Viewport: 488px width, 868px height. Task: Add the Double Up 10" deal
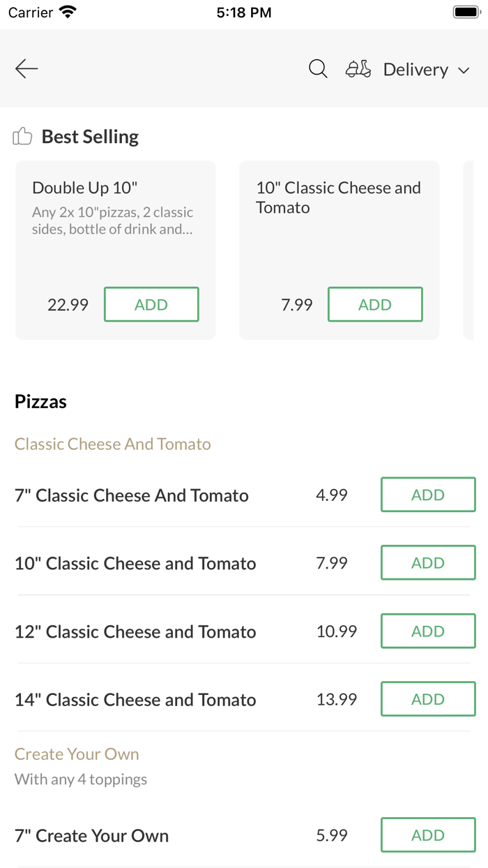151,304
